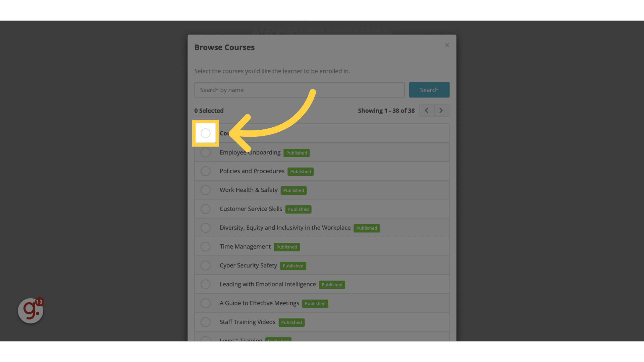
Task: Go to next page of courses
Action: 441,111
